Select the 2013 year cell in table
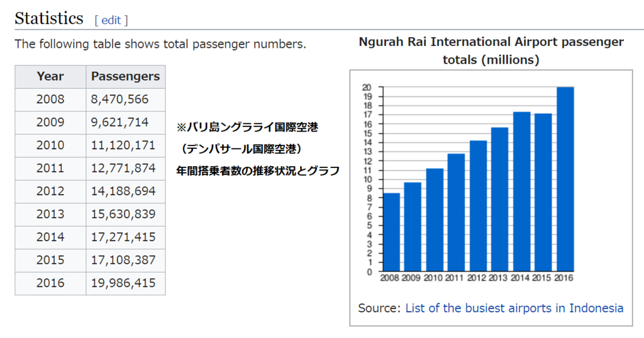Screen dimensions: 644x338 click(x=50, y=215)
